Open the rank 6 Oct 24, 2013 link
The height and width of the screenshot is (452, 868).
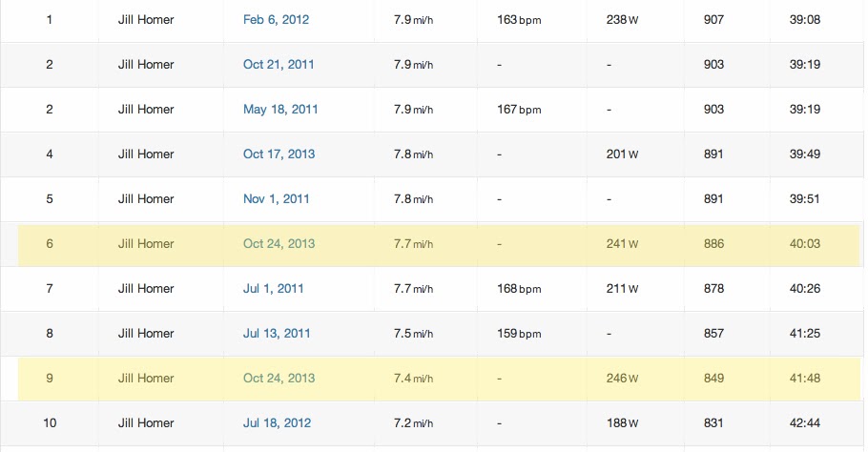tap(279, 244)
